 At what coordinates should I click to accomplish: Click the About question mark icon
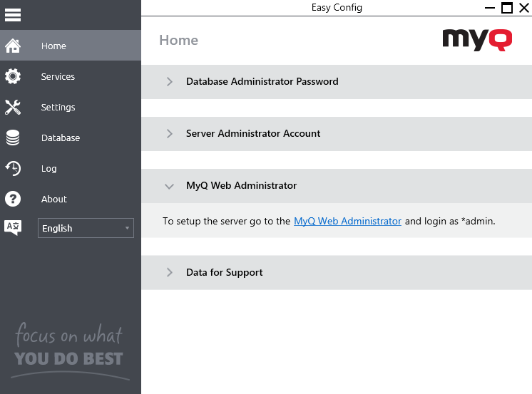pyautogui.click(x=13, y=199)
